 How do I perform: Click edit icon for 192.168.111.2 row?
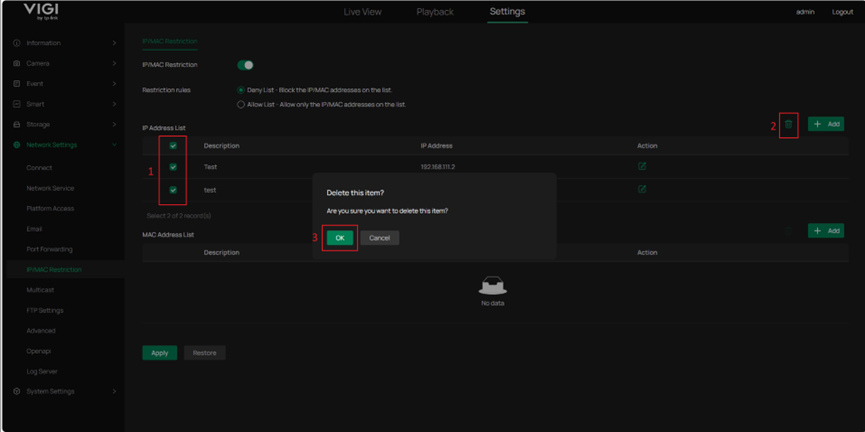pos(642,166)
